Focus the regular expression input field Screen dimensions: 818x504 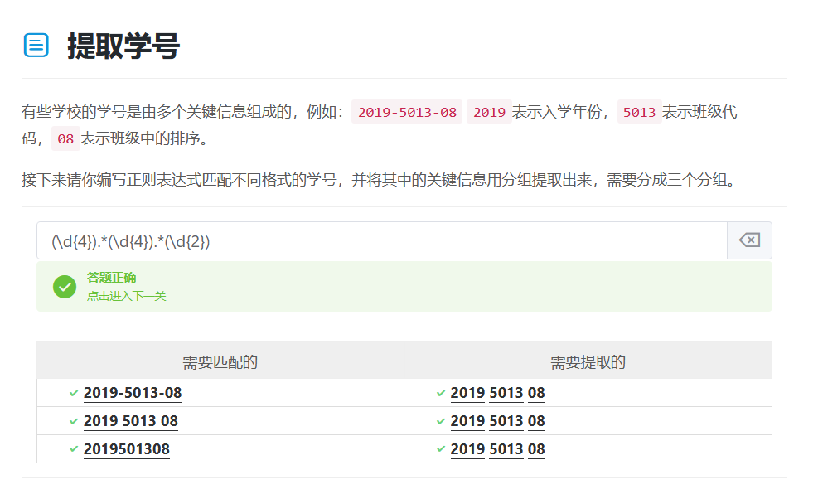381,240
